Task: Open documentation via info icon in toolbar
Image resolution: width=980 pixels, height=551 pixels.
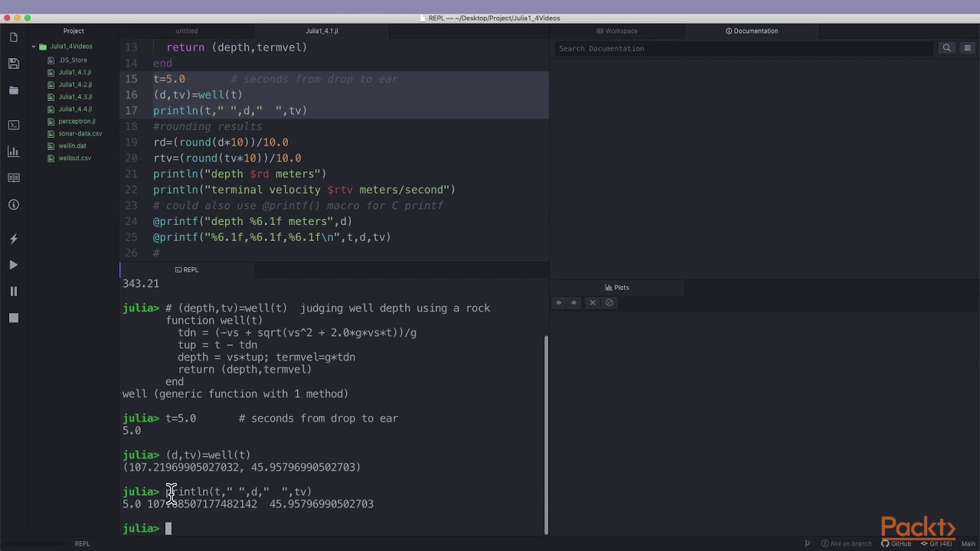Action: click(13, 204)
